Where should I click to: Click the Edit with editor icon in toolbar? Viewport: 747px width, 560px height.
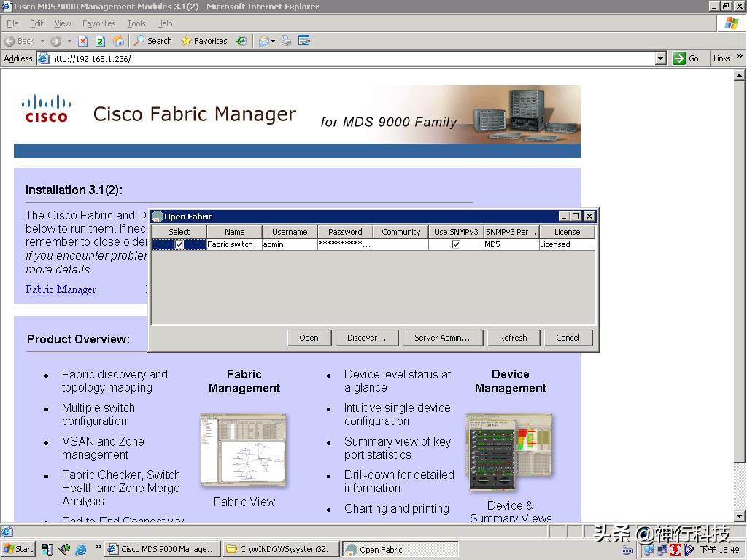[x=302, y=41]
